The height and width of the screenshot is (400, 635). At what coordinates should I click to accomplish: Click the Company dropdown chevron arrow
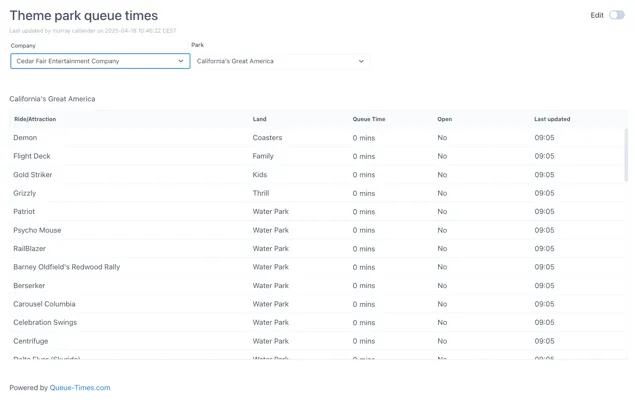coord(181,61)
